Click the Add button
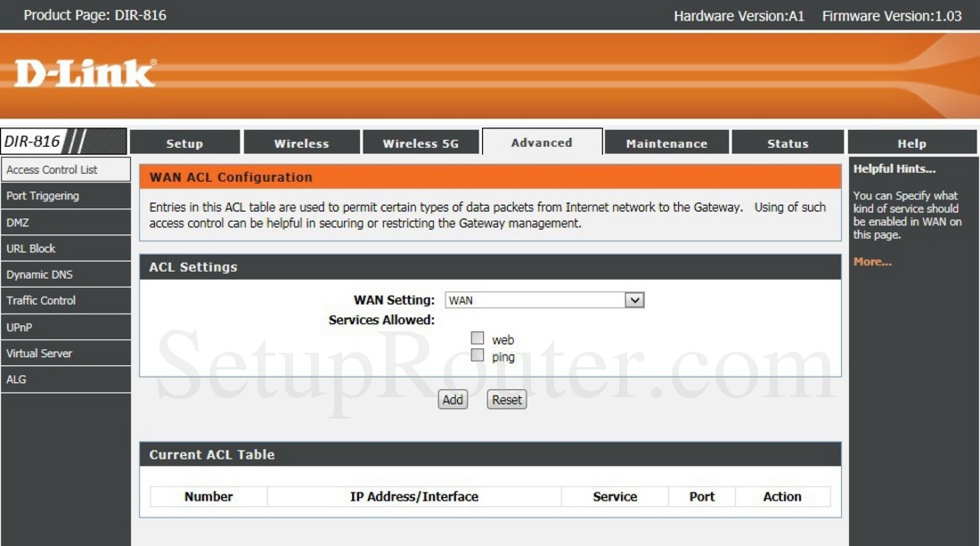 (453, 400)
